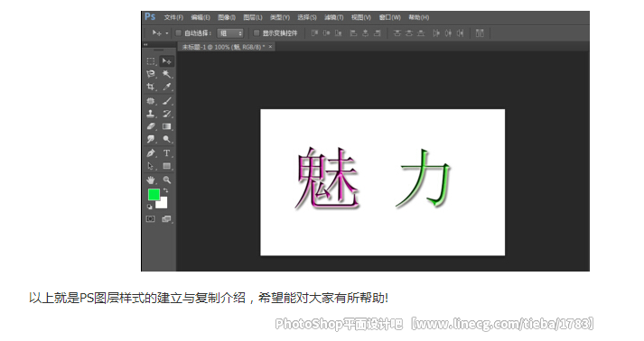Click Align horizontal centers button
This screenshot has width=644, height=341.
[x=366, y=32]
